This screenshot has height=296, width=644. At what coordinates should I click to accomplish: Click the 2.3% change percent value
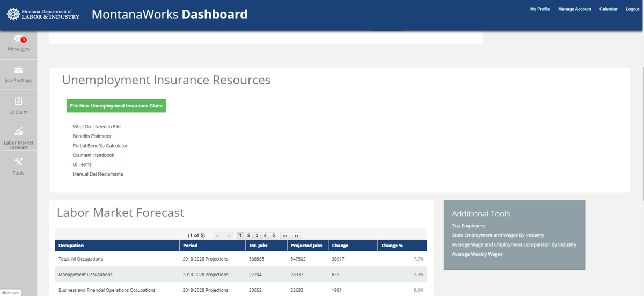pos(419,275)
